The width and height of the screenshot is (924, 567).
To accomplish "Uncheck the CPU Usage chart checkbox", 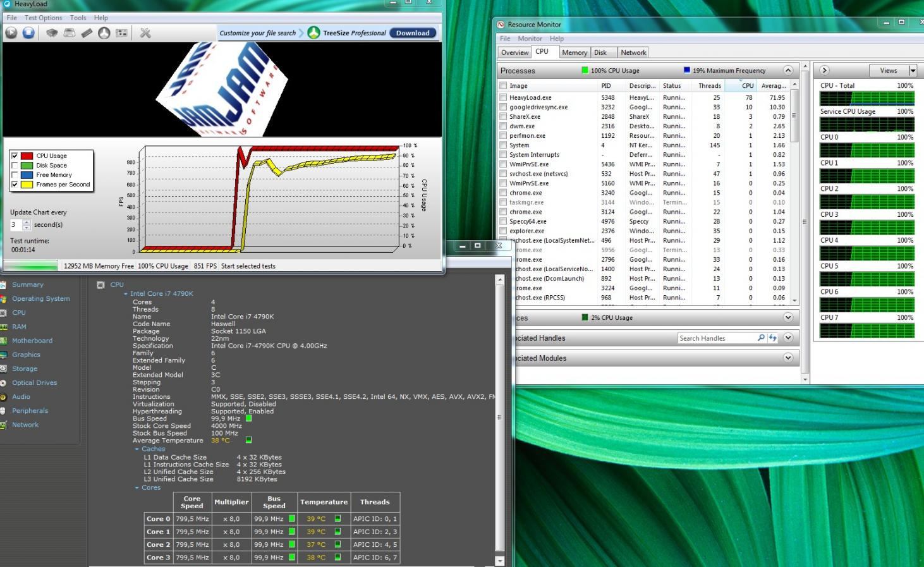I will click(15, 155).
